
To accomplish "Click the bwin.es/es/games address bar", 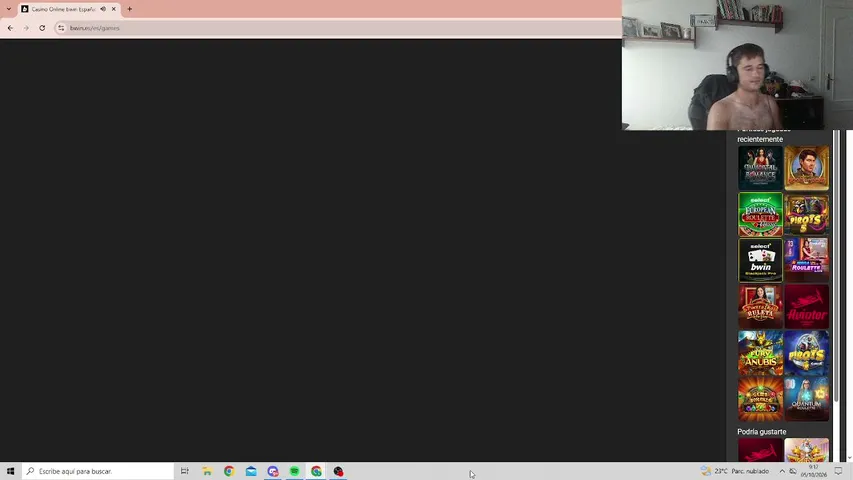I will [337, 28].
